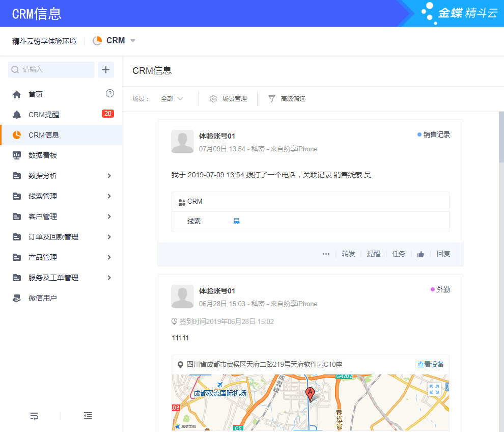Click the search magnifier icon in sidebar
504x432 pixels.
click(x=15, y=70)
